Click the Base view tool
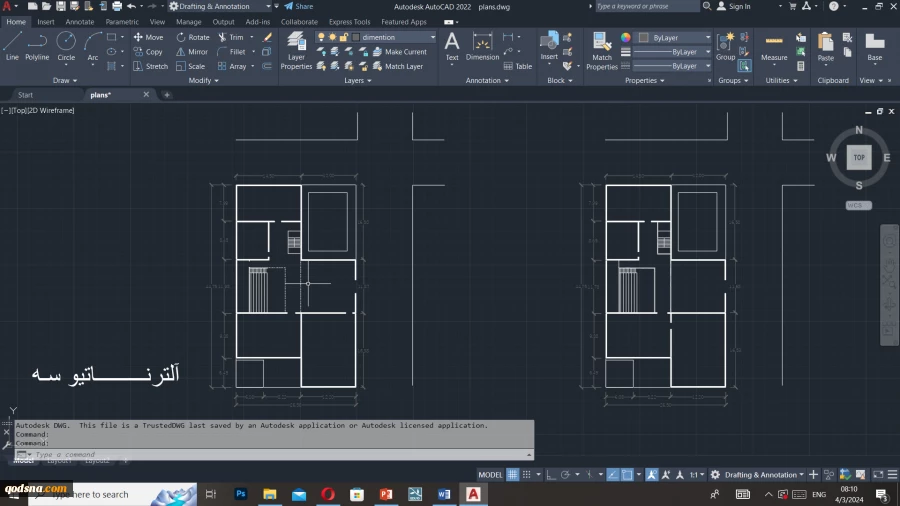The width and height of the screenshot is (900, 506). point(875,47)
